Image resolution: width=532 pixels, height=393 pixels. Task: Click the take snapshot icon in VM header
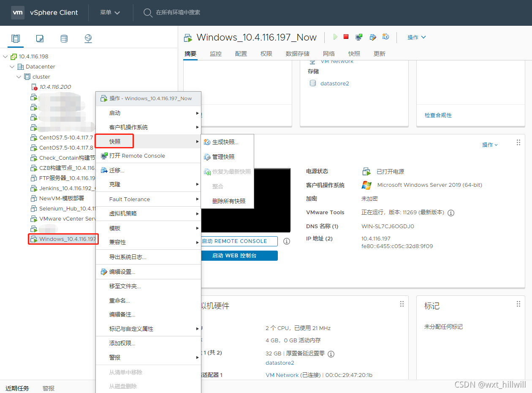385,37
